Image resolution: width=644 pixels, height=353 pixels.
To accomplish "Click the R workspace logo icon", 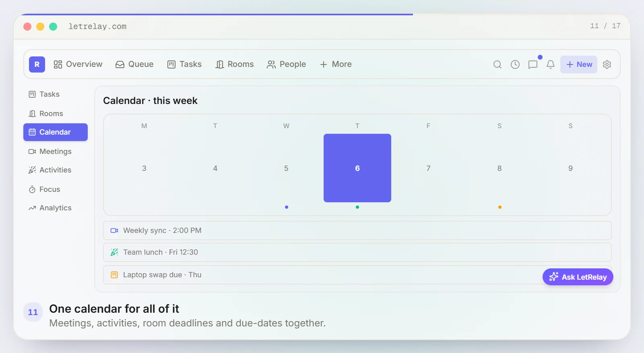I will tap(37, 64).
